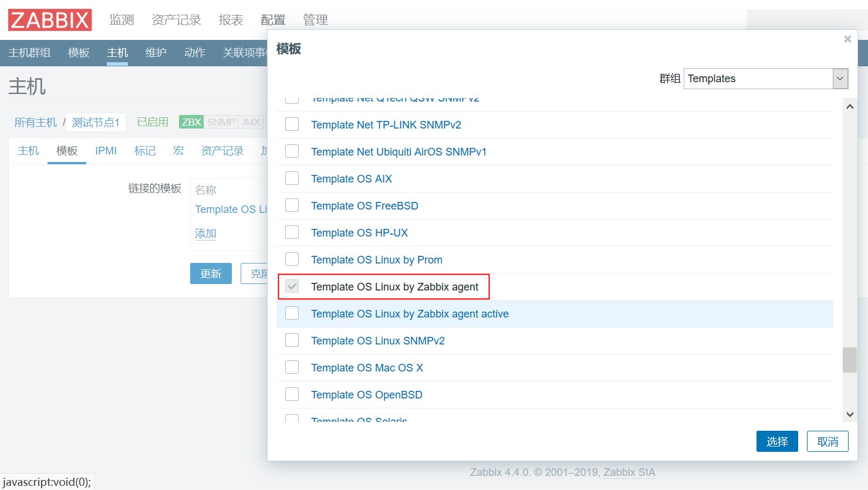Open the 配置 top menu
The image size is (868, 490).
point(273,20)
